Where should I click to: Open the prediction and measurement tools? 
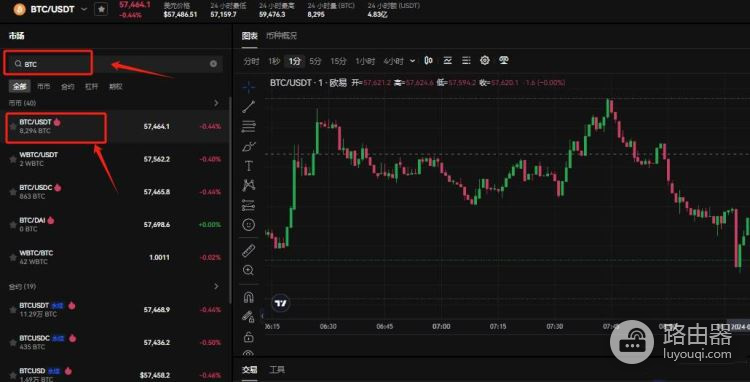click(249, 205)
